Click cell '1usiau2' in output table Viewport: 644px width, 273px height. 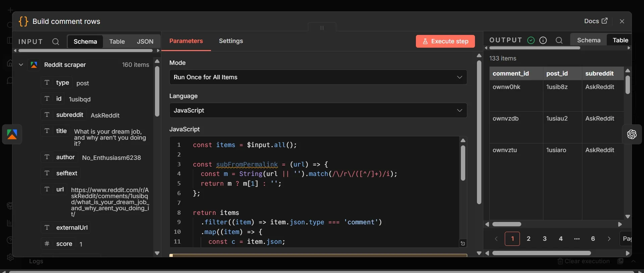[x=562, y=128]
